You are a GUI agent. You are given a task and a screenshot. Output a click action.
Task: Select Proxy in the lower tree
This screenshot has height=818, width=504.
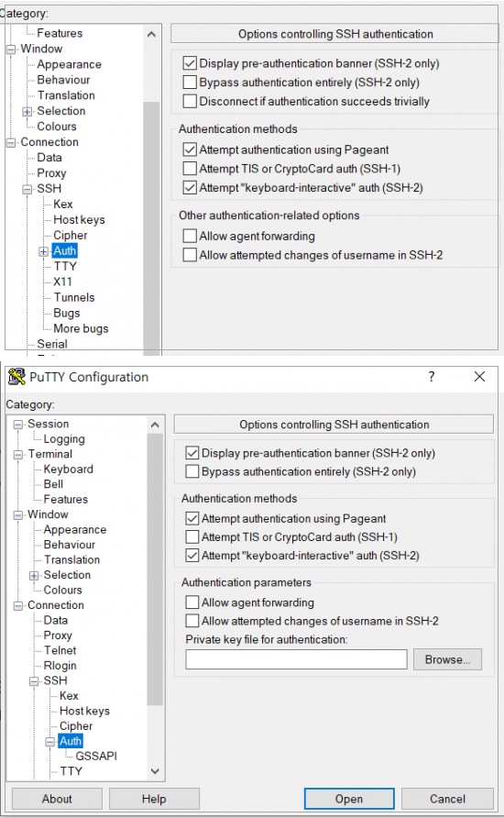[x=58, y=636]
